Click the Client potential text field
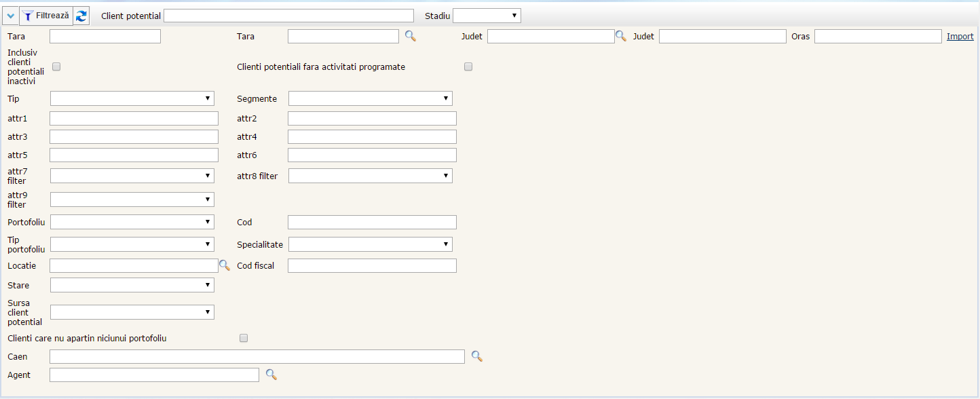 pos(288,16)
